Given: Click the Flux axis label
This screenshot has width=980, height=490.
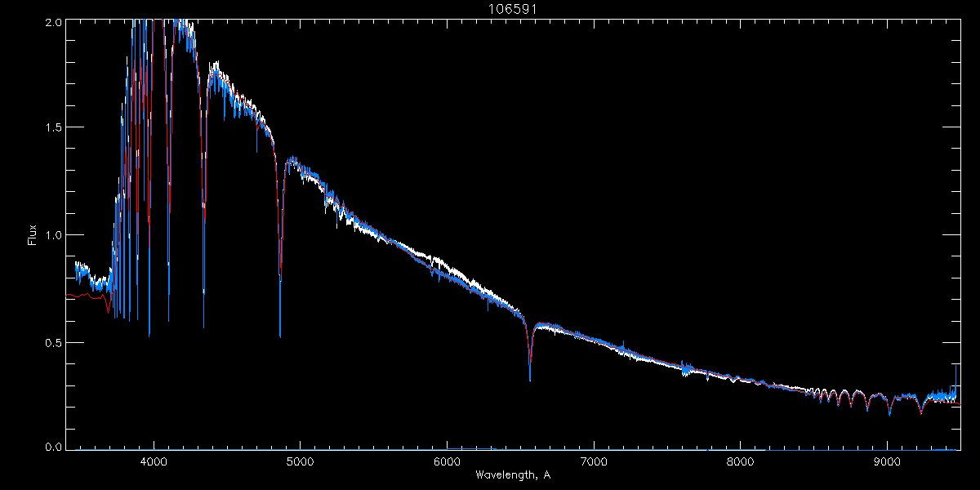Looking at the screenshot, I should click(33, 235).
